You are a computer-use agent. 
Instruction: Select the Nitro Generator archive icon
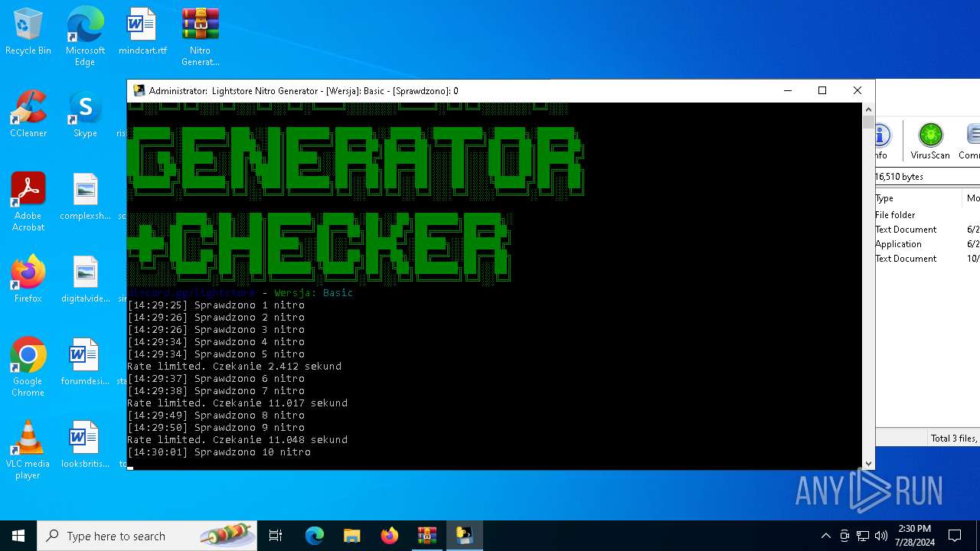pos(201,36)
